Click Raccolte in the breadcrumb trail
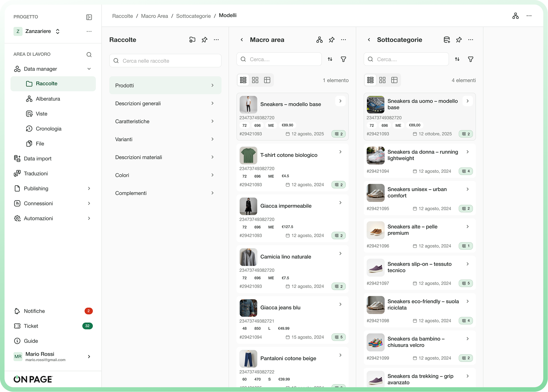This screenshot has height=392, width=548. [x=123, y=16]
